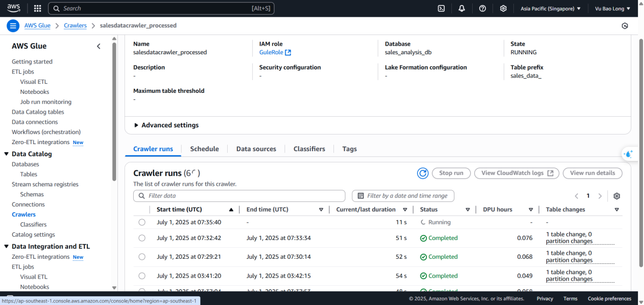
Task: Select the 03:41:20 crawler run
Action: point(142,276)
